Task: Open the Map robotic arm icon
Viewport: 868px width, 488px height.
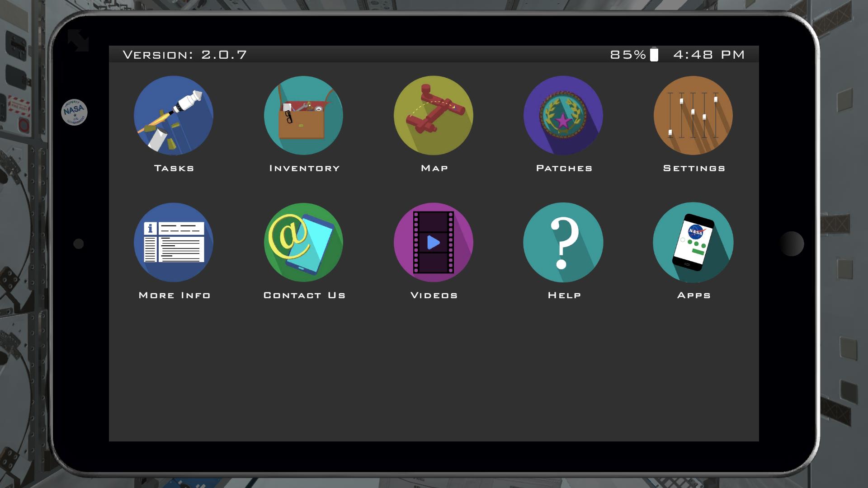Action: [434, 115]
